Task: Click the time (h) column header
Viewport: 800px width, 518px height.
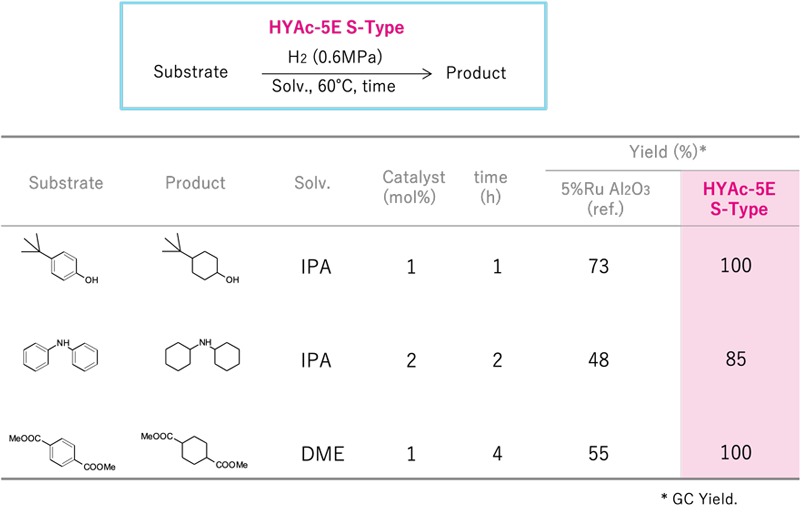Action: pyautogui.click(x=490, y=187)
